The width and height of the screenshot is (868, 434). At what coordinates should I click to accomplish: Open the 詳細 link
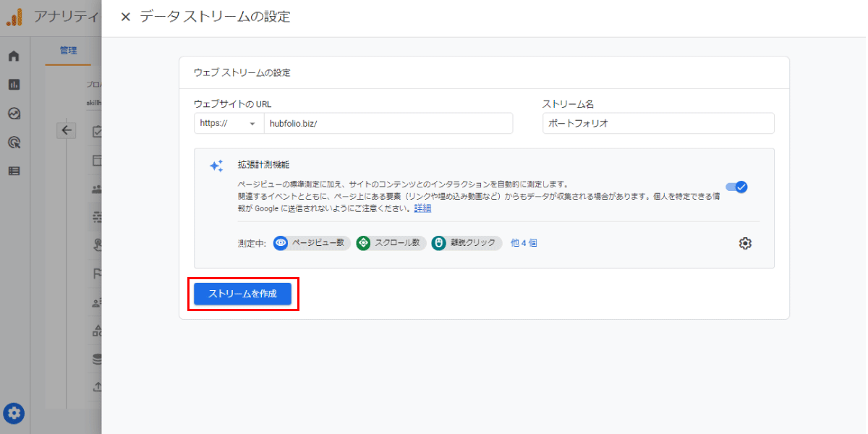[x=422, y=208]
